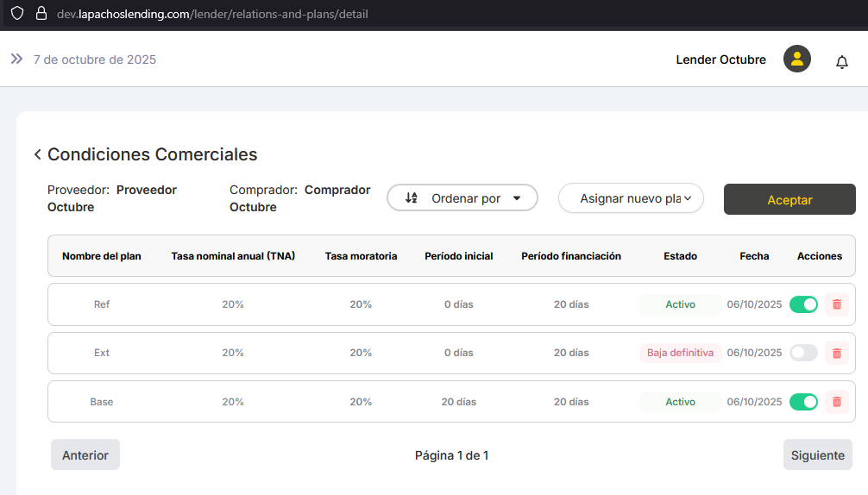Enable the Ext plan toggle
The height and width of the screenshot is (495, 868).
pyautogui.click(x=803, y=353)
